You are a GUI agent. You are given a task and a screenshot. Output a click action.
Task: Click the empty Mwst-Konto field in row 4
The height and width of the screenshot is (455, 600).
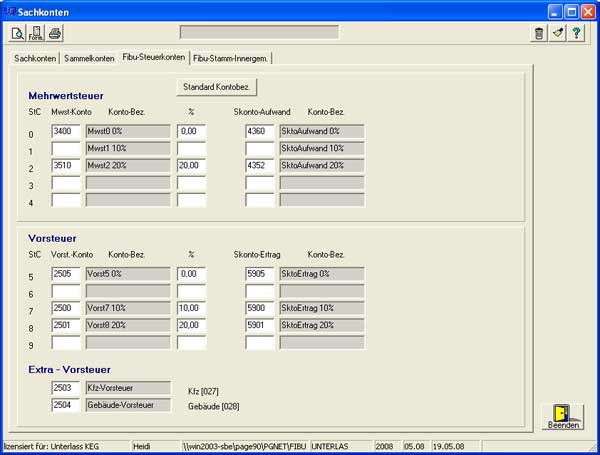(x=66, y=200)
